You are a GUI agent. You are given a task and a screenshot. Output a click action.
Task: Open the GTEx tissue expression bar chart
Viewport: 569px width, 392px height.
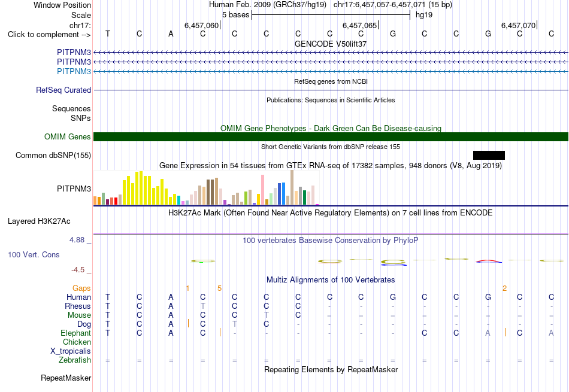tap(206, 188)
